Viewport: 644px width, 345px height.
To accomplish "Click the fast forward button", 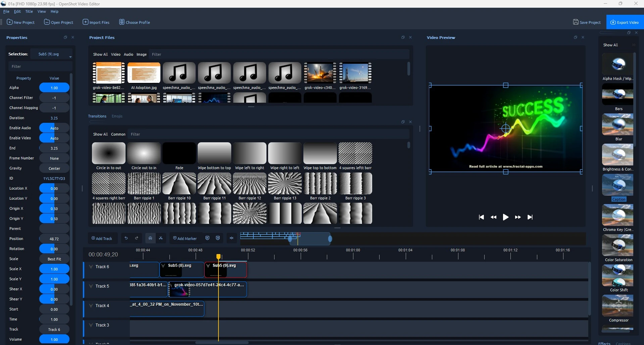I will (518, 217).
